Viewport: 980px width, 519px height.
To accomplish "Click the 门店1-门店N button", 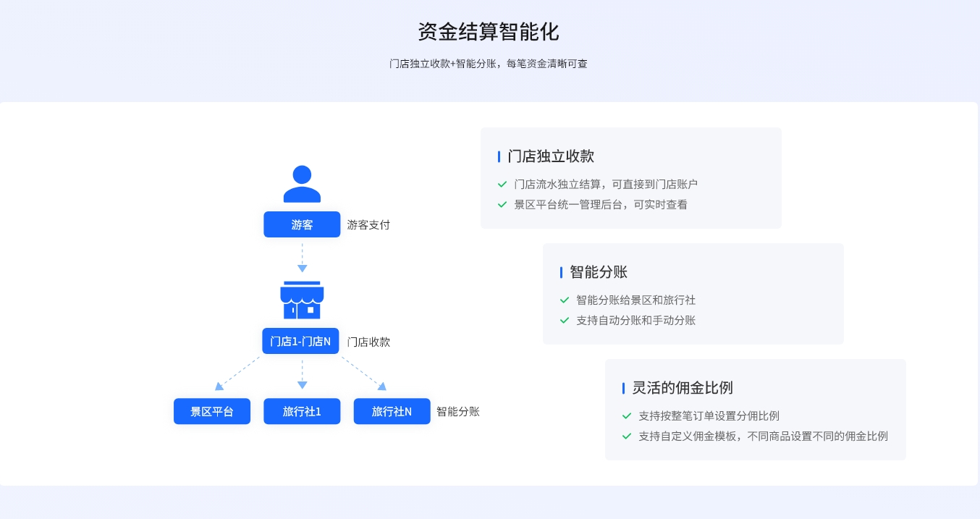I will [x=300, y=341].
